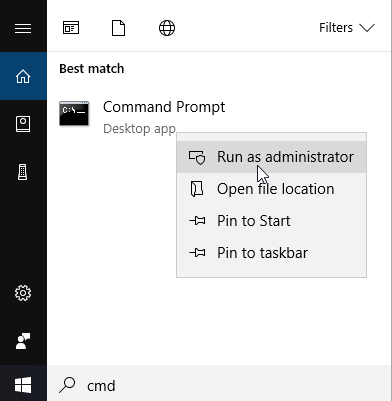
Task: Filter results by Documents icon
Action: tap(118, 28)
